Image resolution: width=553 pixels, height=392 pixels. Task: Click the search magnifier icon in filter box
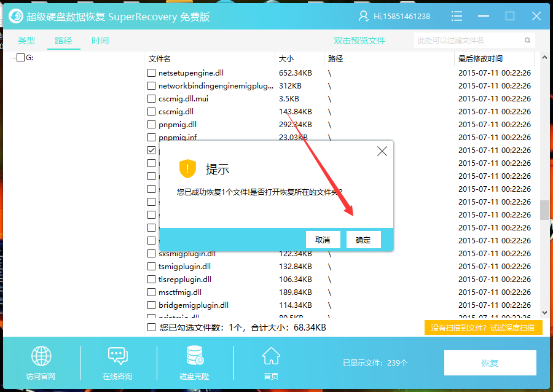527,40
